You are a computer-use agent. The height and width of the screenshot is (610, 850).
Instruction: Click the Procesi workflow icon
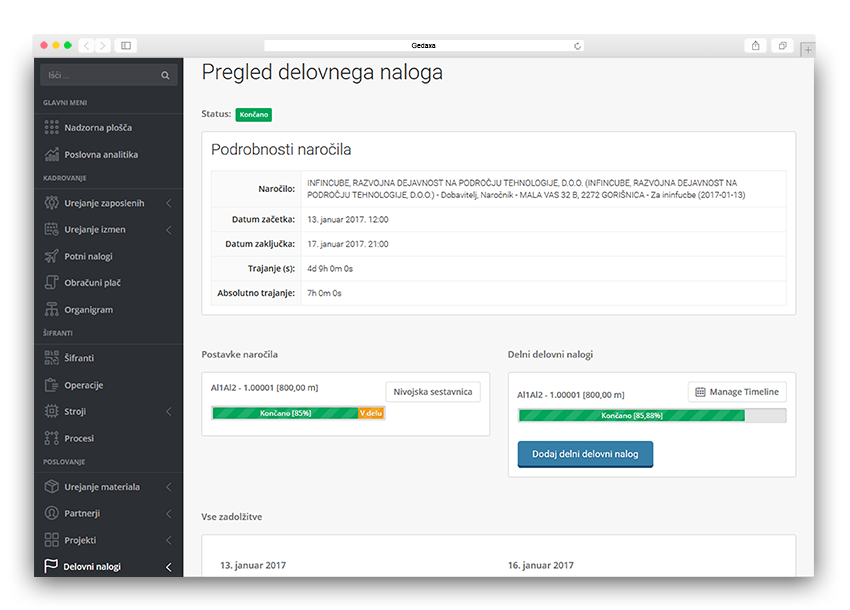(52, 438)
